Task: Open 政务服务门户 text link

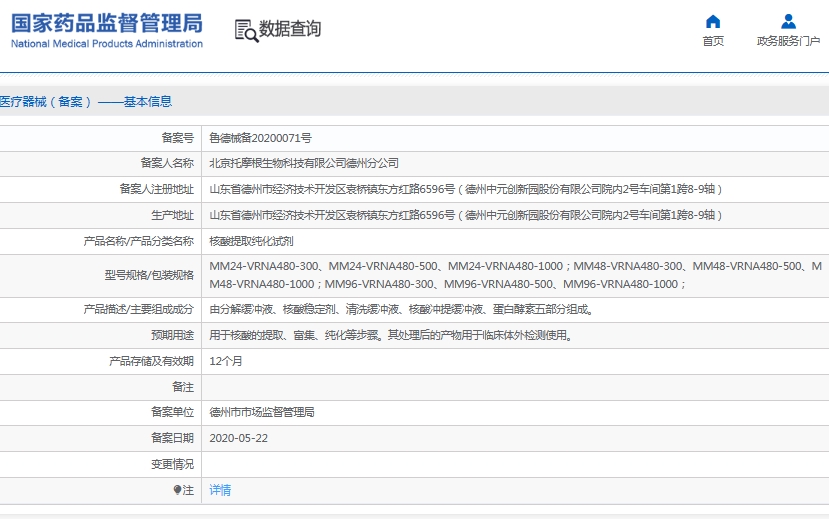Action: [x=788, y=41]
